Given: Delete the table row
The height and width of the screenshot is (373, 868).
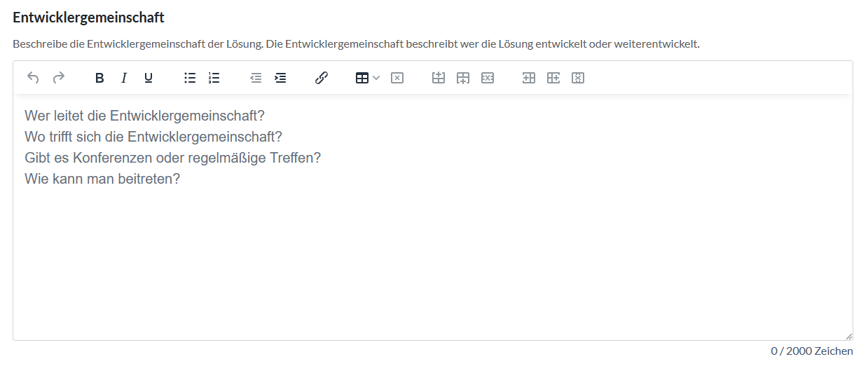Looking at the screenshot, I should click(x=488, y=78).
